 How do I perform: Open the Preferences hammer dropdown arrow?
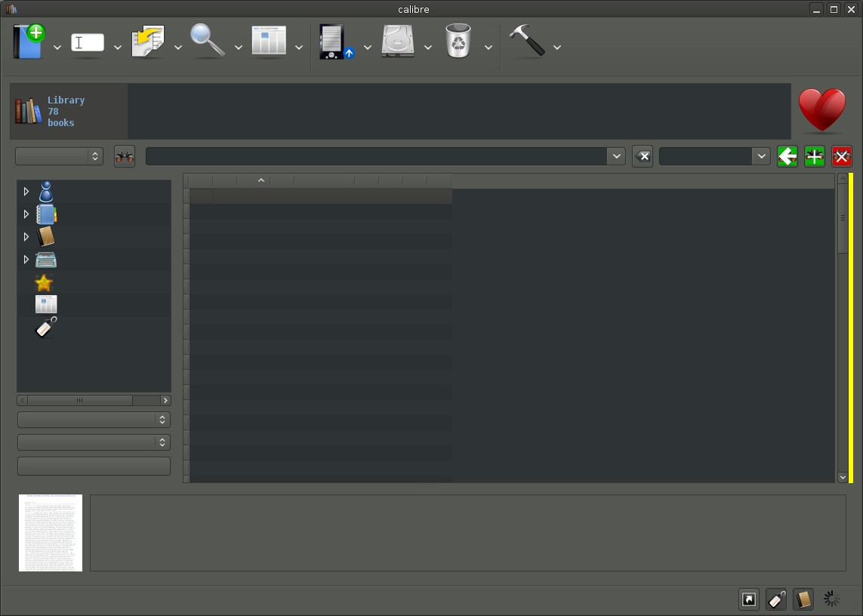pyautogui.click(x=557, y=48)
